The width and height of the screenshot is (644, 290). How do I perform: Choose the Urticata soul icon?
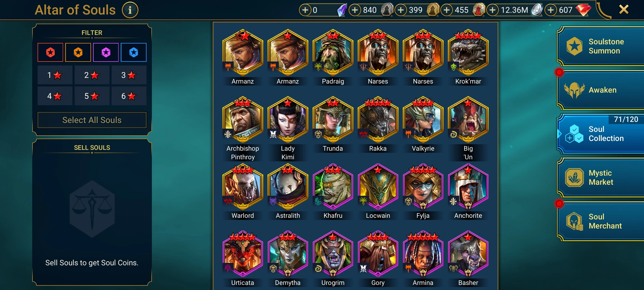click(x=243, y=254)
